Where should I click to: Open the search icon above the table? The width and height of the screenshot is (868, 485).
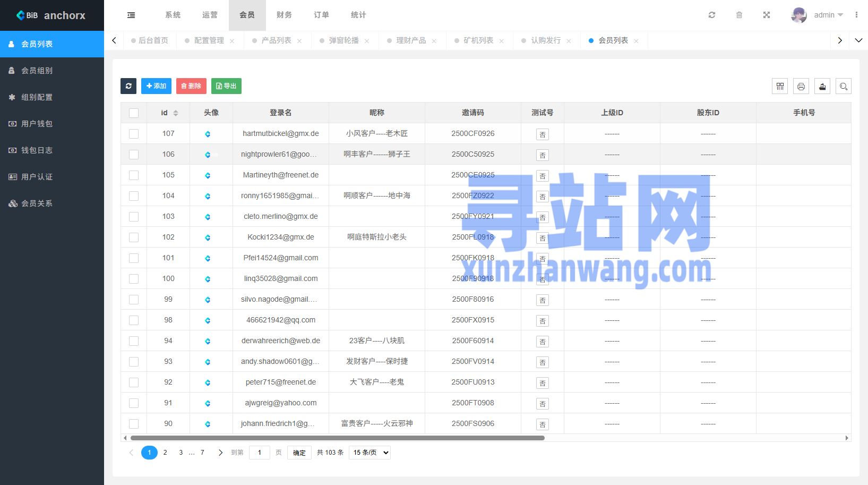(x=844, y=86)
